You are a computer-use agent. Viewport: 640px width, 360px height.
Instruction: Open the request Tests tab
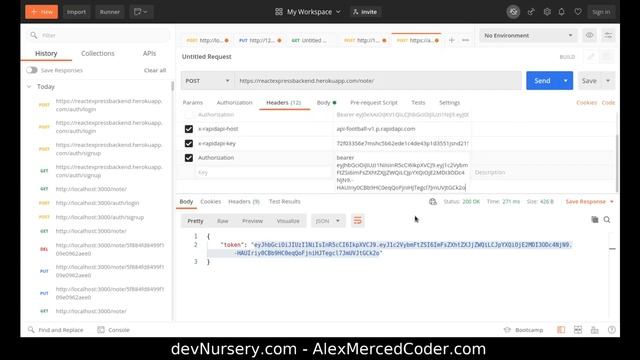(418, 102)
